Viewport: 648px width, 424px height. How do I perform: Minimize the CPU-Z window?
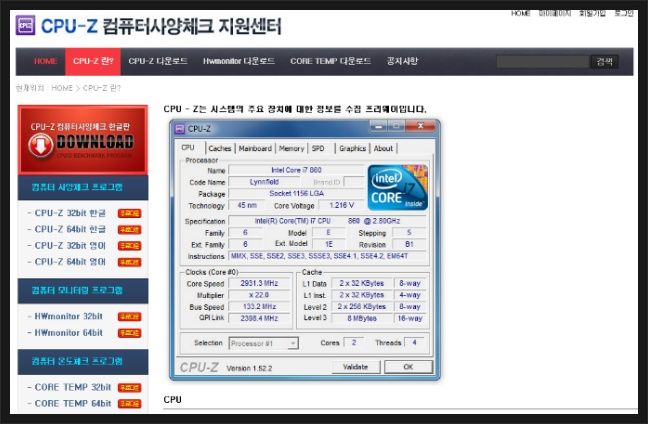pos(378,126)
